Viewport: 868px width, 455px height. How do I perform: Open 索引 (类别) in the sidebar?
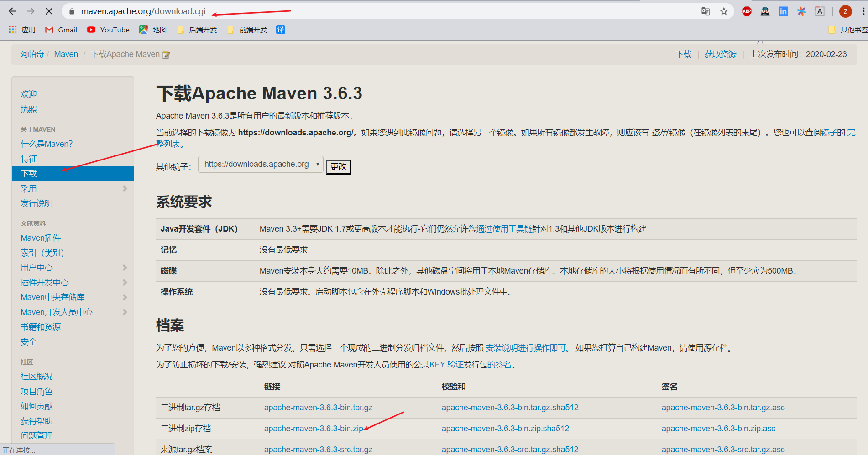tap(42, 253)
